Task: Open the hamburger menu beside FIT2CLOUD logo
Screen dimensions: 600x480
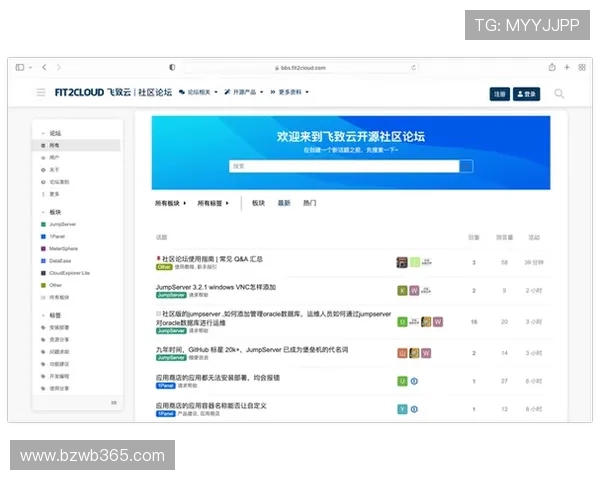Action: 41,92
